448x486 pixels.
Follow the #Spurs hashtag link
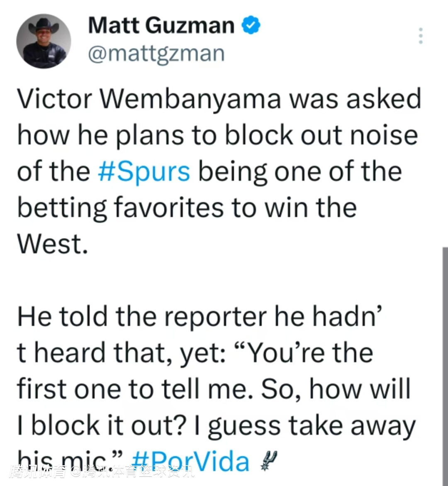[144, 171]
